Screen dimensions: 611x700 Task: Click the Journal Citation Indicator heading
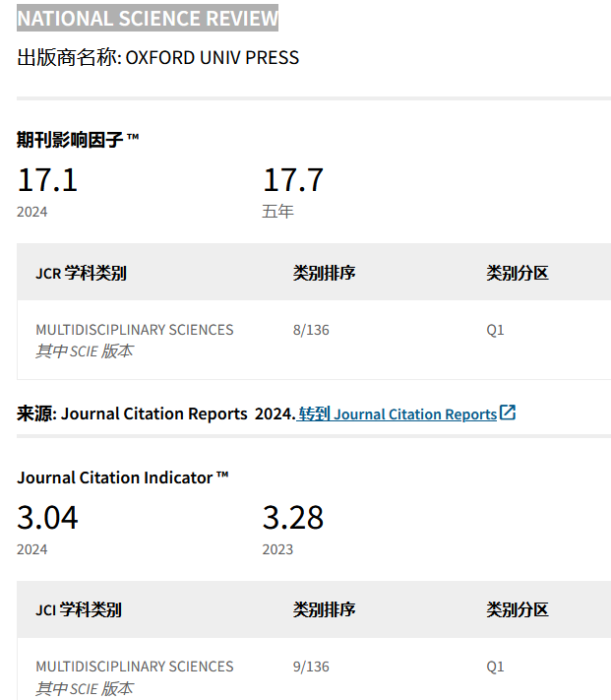(x=122, y=477)
